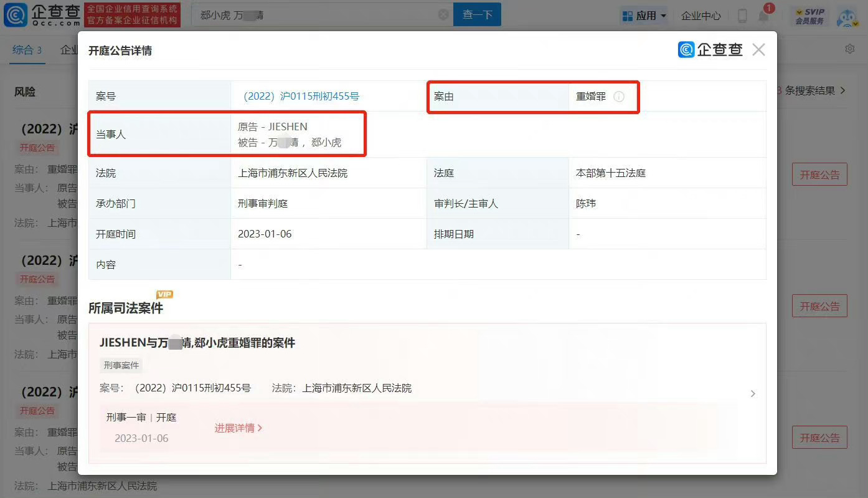The height and width of the screenshot is (498, 868).
Task: Open the settings gear icon below header
Action: point(849,49)
